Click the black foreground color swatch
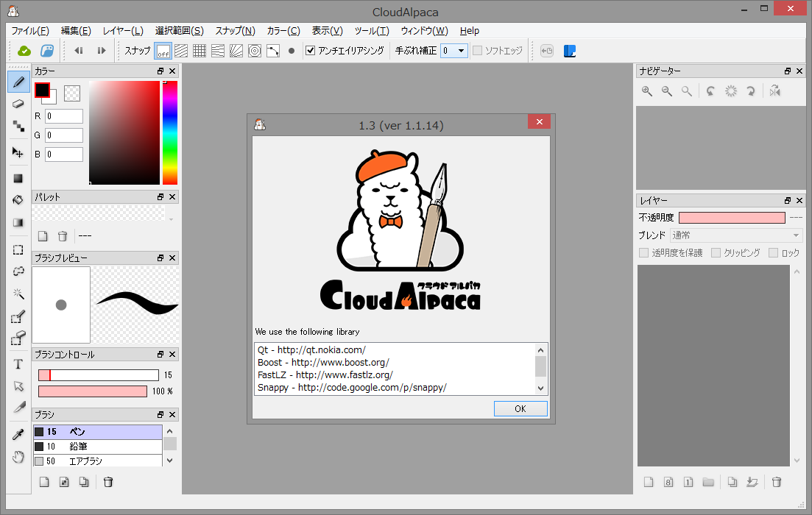The image size is (812, 515). tap(42, 89)
